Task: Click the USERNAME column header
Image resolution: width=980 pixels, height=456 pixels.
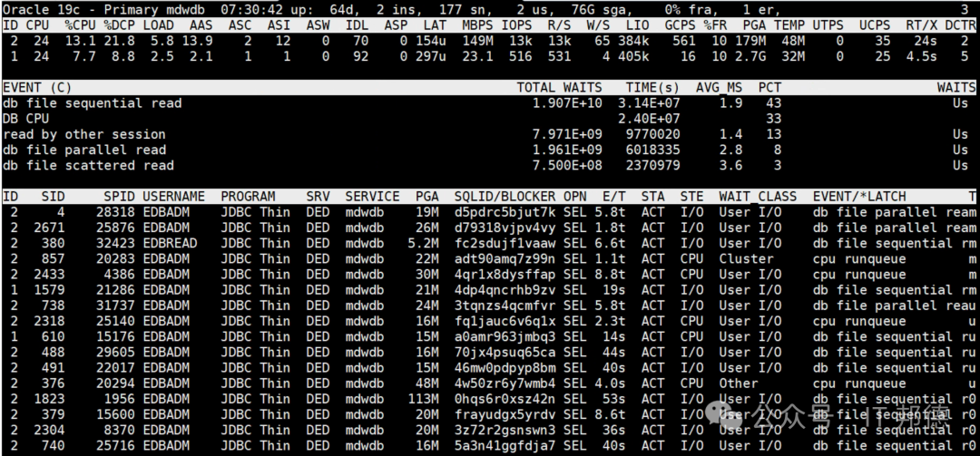Action: coord(173,196)
